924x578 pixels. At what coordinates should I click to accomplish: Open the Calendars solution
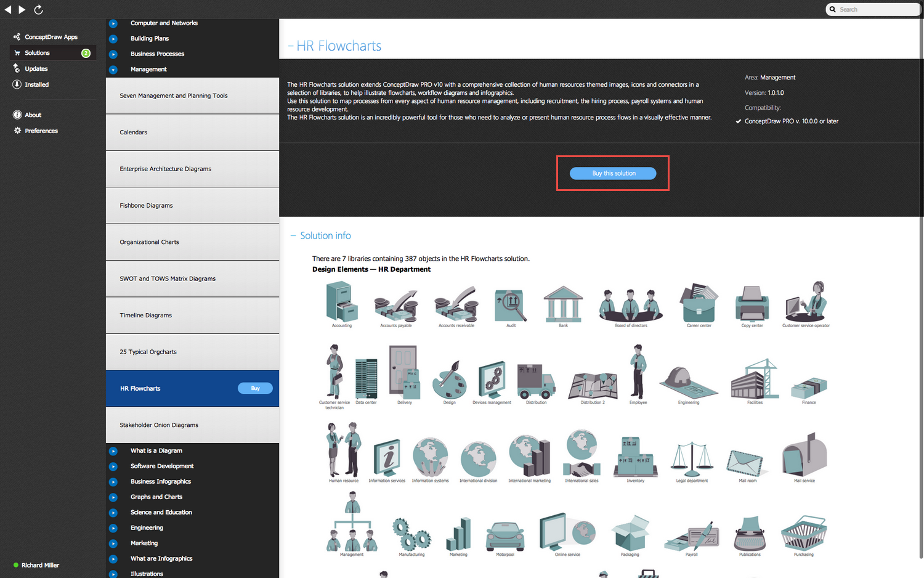(192, 132)
